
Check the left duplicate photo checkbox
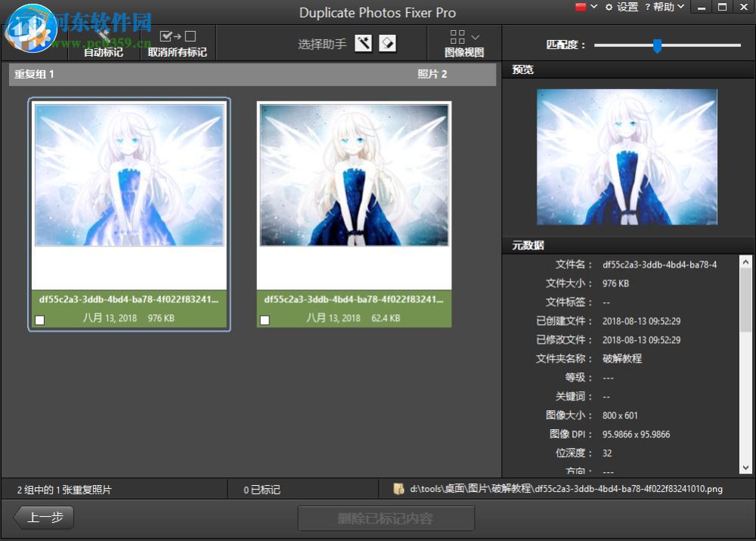tap(40, 320)
